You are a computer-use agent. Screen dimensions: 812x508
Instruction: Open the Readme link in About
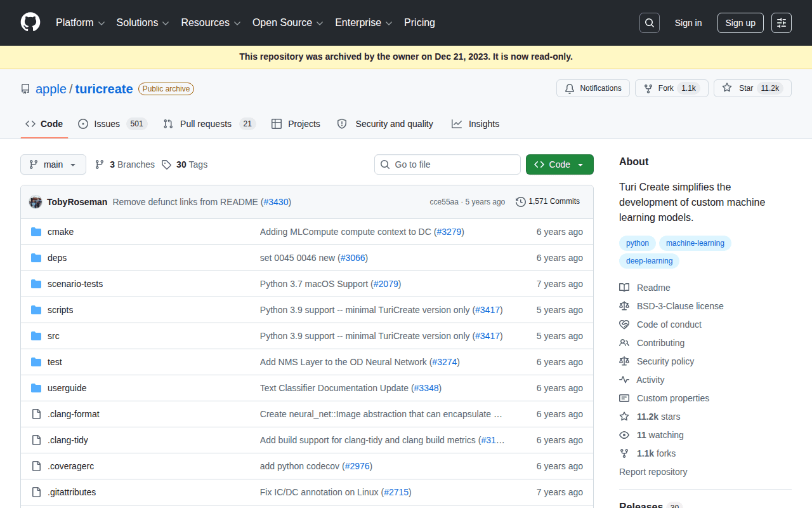click(x=645, y=288)
